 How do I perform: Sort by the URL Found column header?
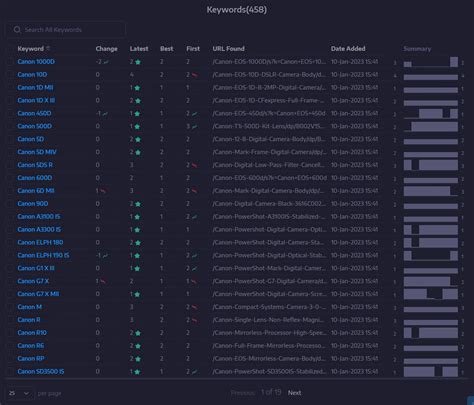[228, 49]
